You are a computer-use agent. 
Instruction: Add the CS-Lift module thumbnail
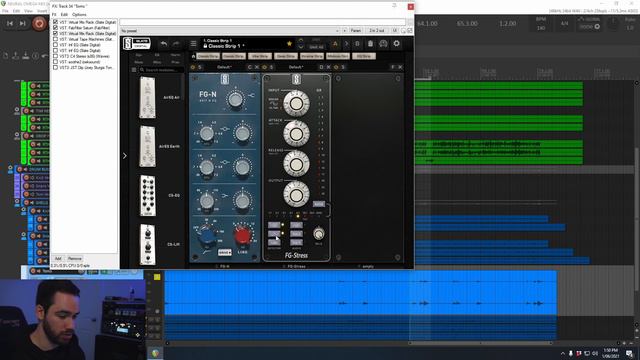click(x=148, y=244)
